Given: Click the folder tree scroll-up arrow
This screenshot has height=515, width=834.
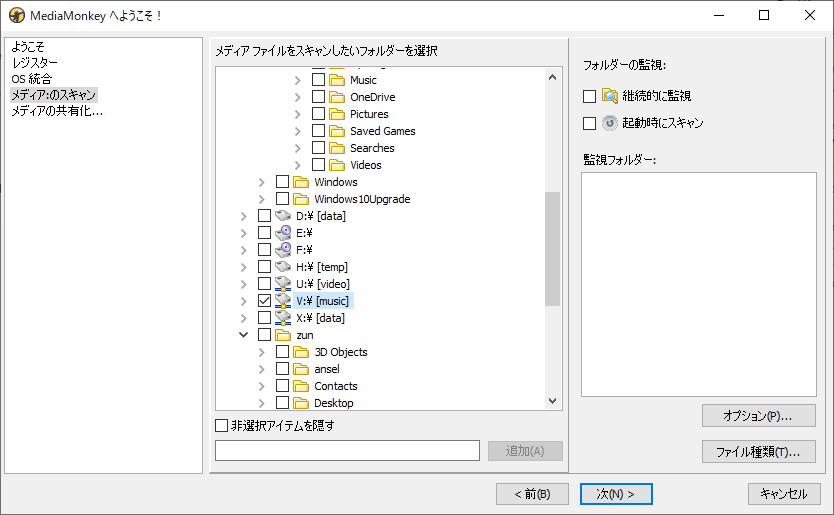Looking at the screenshot, I should [x=552, y=78].
